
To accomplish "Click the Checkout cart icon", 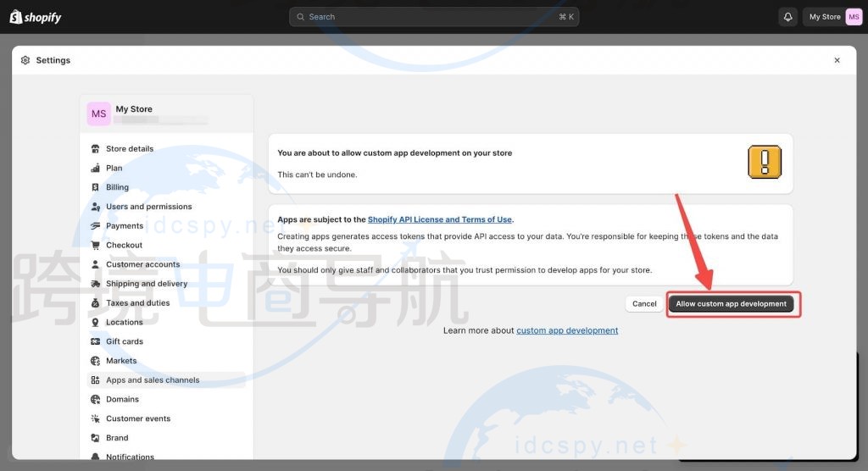I will [x=95, y=246].
